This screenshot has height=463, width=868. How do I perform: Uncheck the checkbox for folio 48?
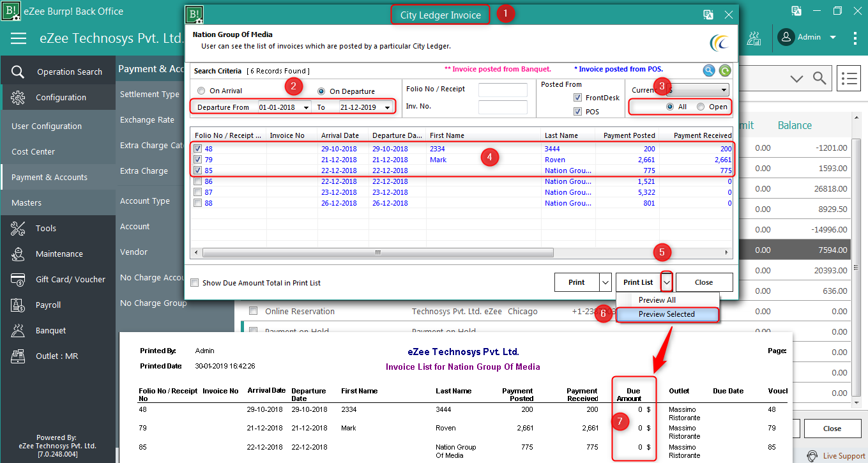pos(198,149)
